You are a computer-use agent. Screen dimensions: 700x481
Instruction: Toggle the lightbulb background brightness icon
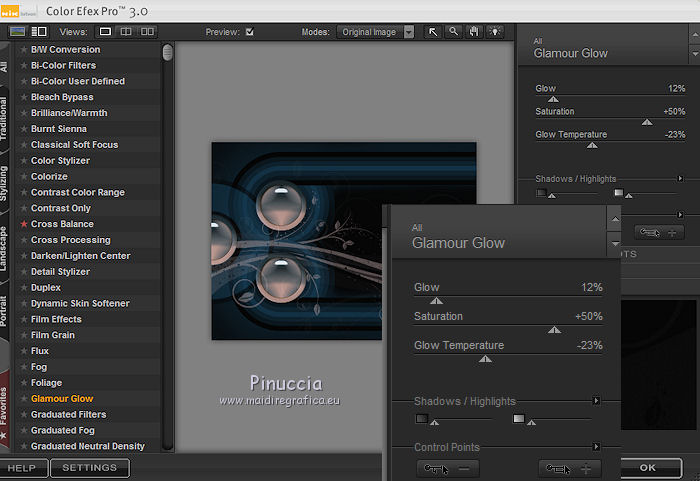click(495, 32)
